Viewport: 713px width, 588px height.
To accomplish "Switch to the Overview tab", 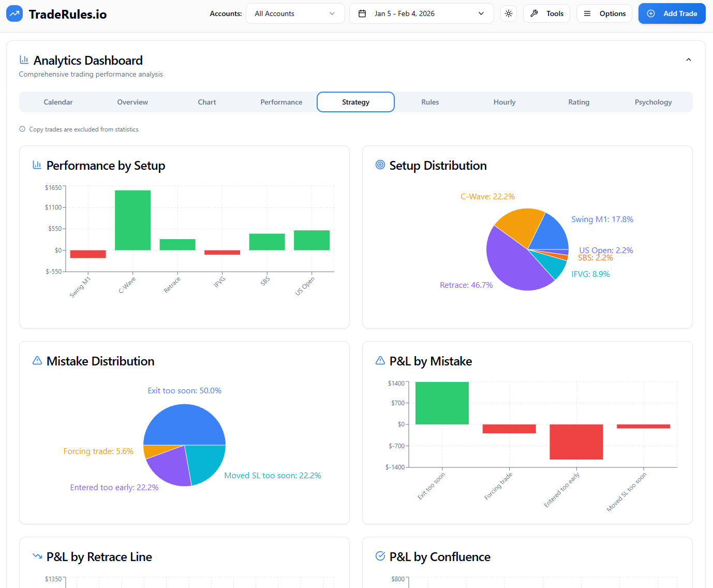I will click(132, 102).
